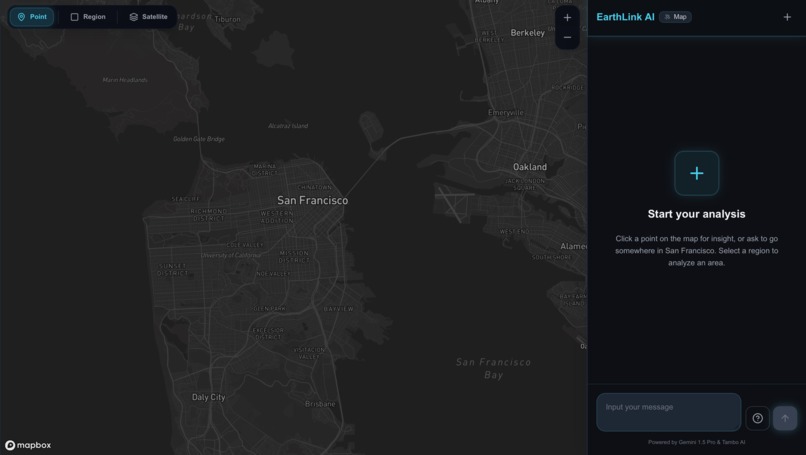Click the Map badge next to EarthLink AI
Image resolution: width=806 pixels, height=455 pixels.
pyautogui.click(x=675, y=17)
